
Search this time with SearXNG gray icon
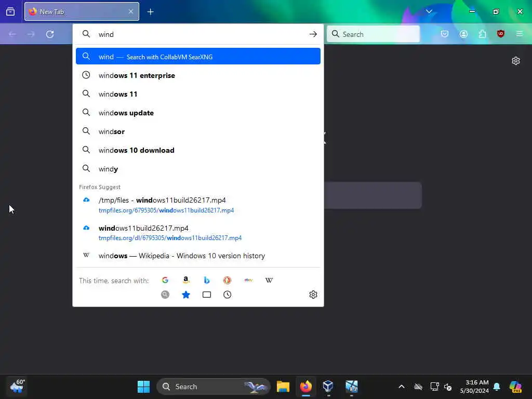click(x=165, y=295)
